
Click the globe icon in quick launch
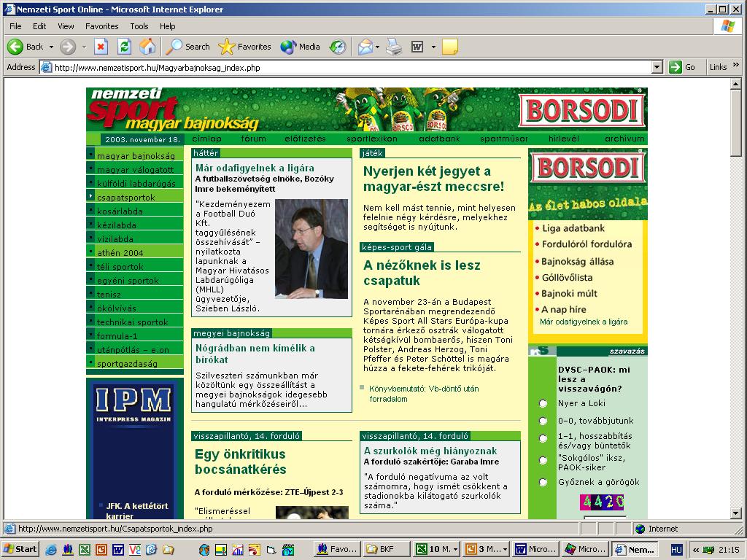point(204,550)
